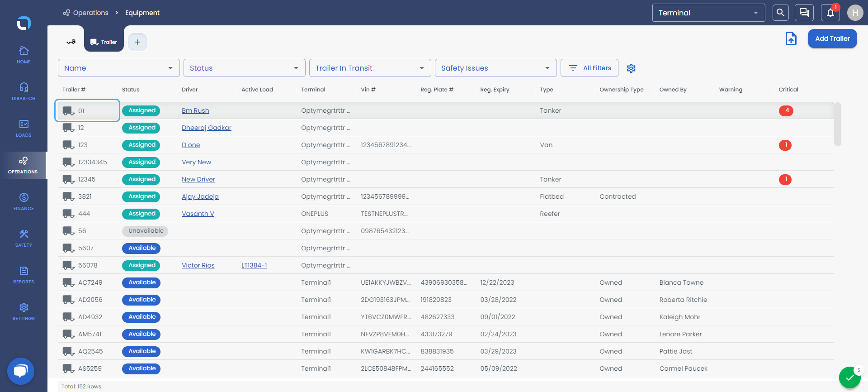This screenshot has height=392, width=868.
Task: Open the live chat bubble widget
Action: point(21,371)
